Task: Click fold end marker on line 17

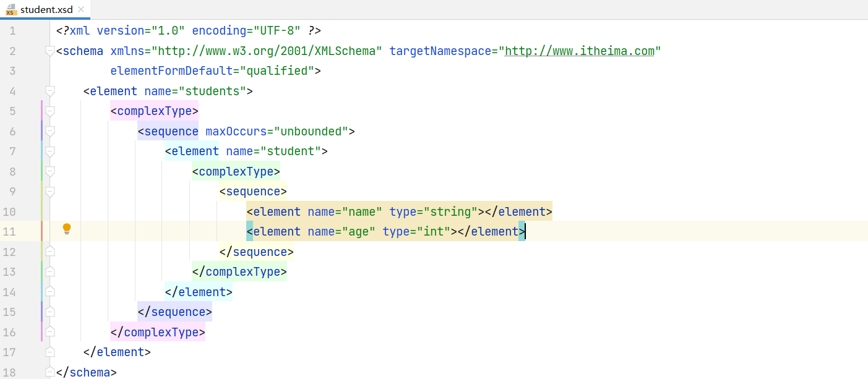Action: click(50, 351)
